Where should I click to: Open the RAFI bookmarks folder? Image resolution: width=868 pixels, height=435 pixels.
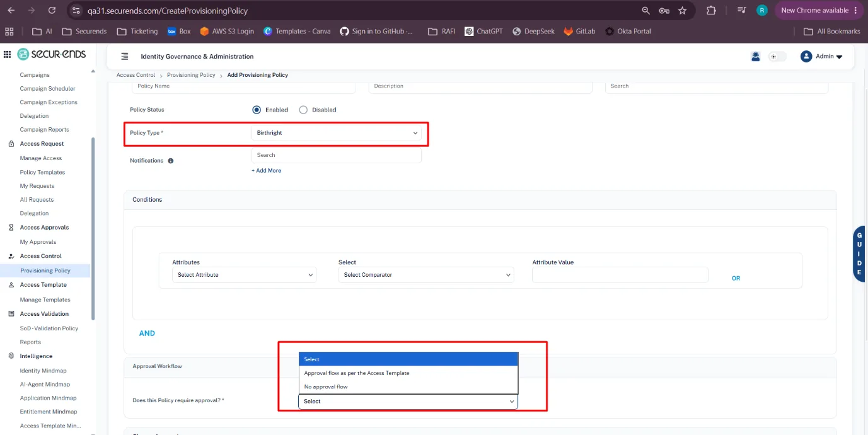pos(441,31)
